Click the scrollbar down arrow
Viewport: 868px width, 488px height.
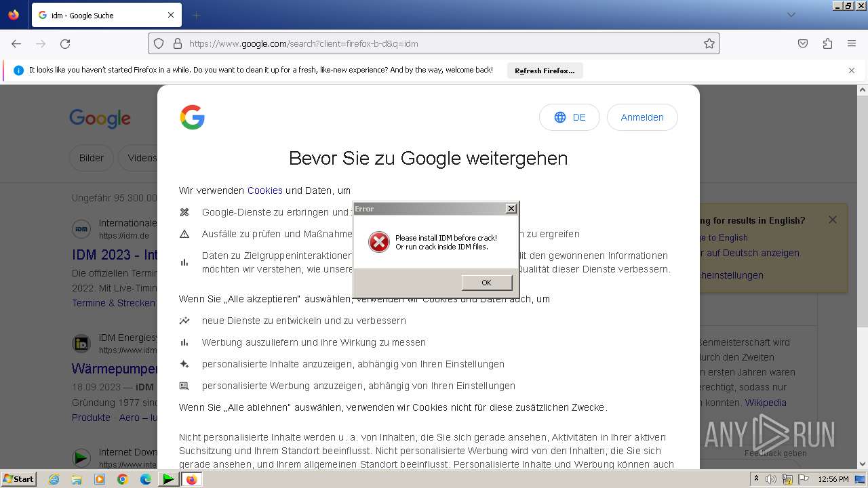(862, 464)
